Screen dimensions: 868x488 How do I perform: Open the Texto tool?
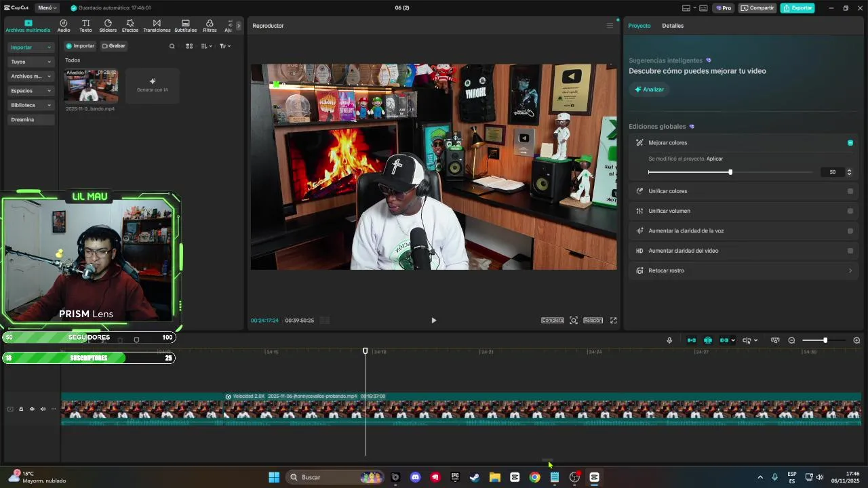point(85,26)
